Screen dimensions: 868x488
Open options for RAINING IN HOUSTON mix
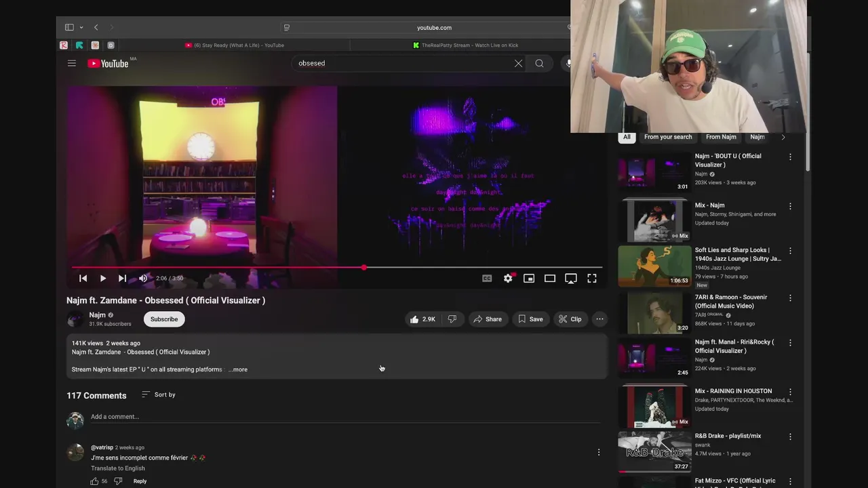[x=790, y=392]
